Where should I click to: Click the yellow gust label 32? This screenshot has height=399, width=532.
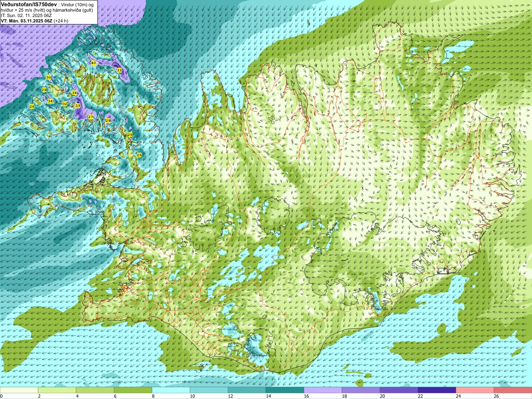coord(65,104)
